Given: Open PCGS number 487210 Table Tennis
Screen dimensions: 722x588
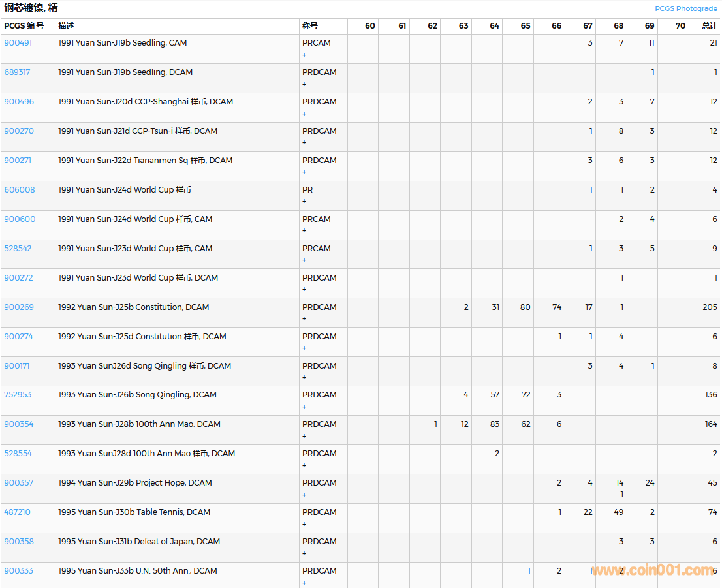Looking at the screenshot, I should tap(17, 512).
